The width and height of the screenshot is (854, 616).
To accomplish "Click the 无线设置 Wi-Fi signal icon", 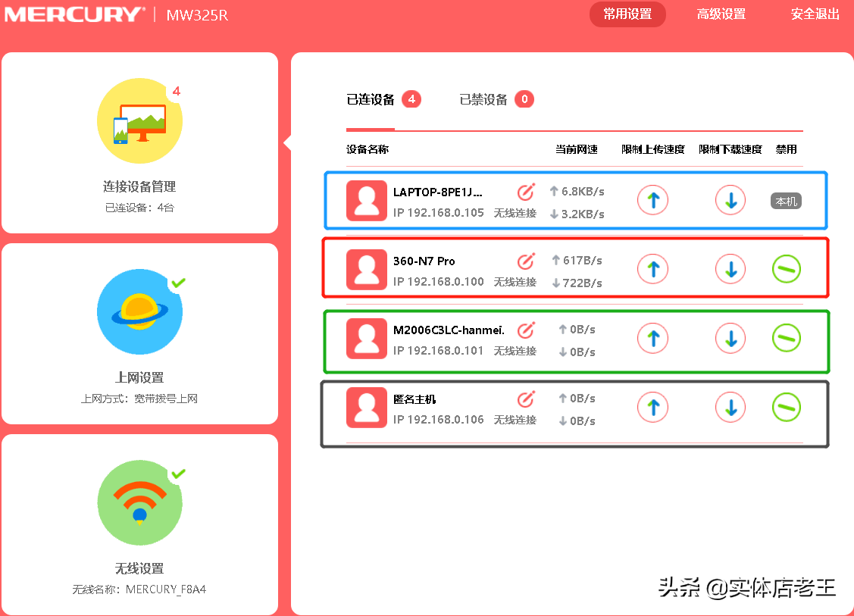I will tap(139, 502).
